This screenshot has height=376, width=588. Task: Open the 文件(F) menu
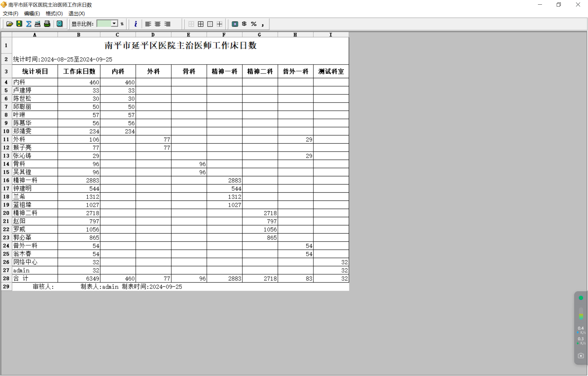[x=10, y=13]
